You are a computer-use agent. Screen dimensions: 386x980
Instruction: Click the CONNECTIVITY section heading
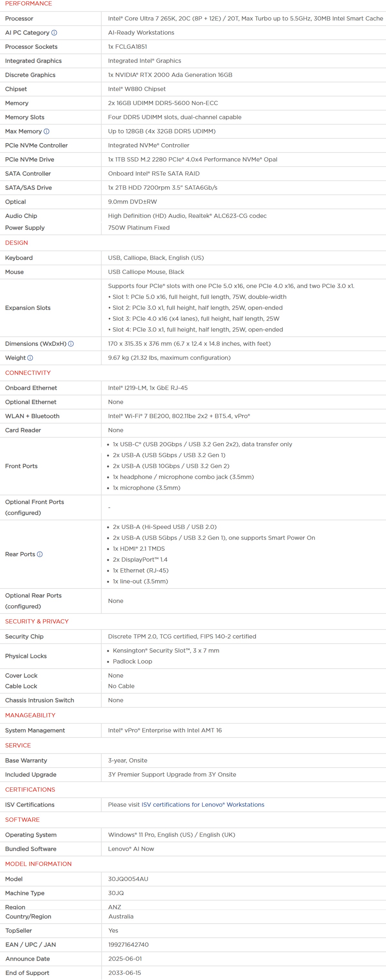tap(28, 373)
